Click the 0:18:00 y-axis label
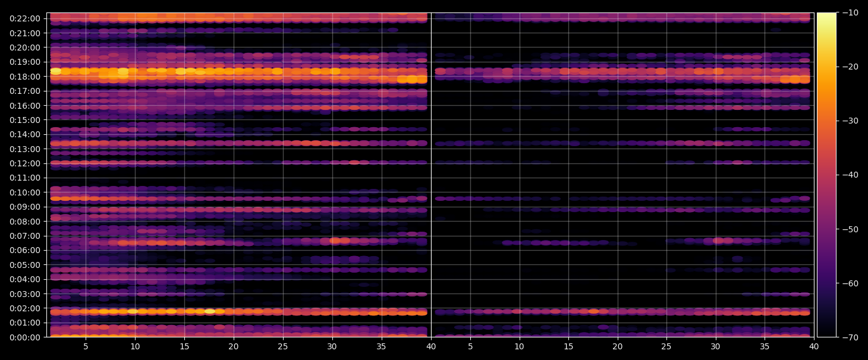This screenshot has height=360, width=868. pyautogui.click(x=25, y=77)
